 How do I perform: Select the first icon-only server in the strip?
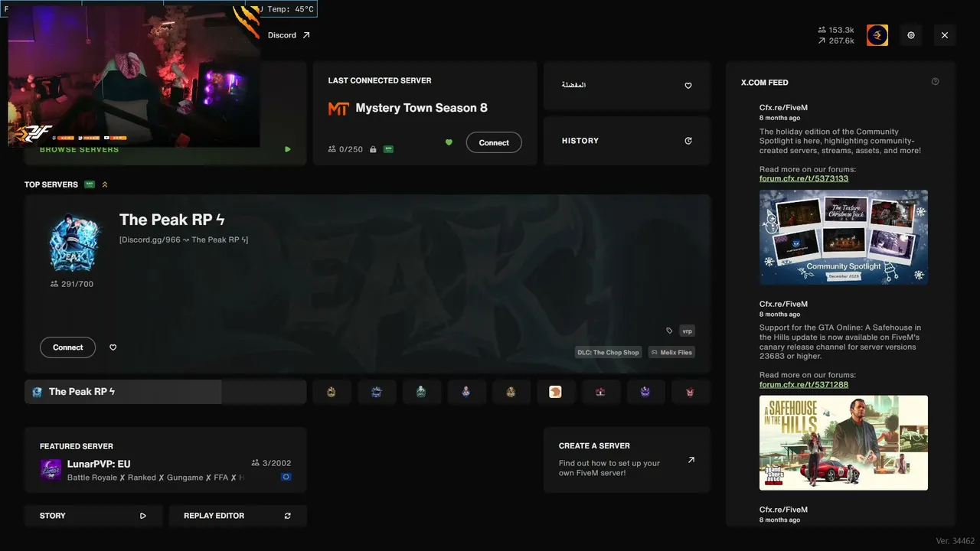pos(332,392)
